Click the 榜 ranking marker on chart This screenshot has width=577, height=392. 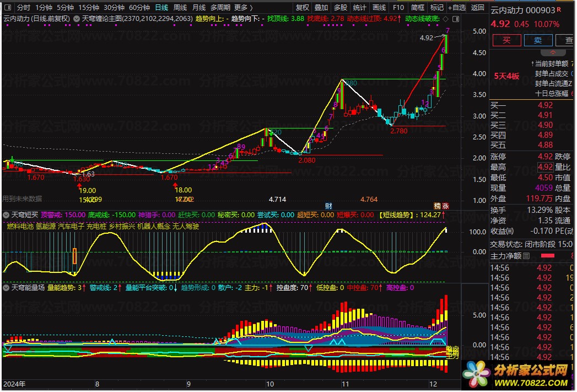[x=438, y=206]
